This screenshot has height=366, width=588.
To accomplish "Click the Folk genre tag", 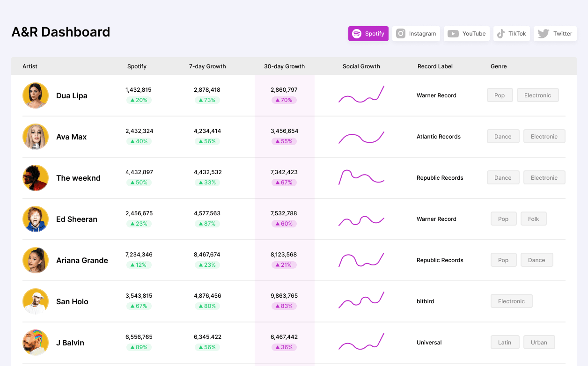I will point(533,219).
